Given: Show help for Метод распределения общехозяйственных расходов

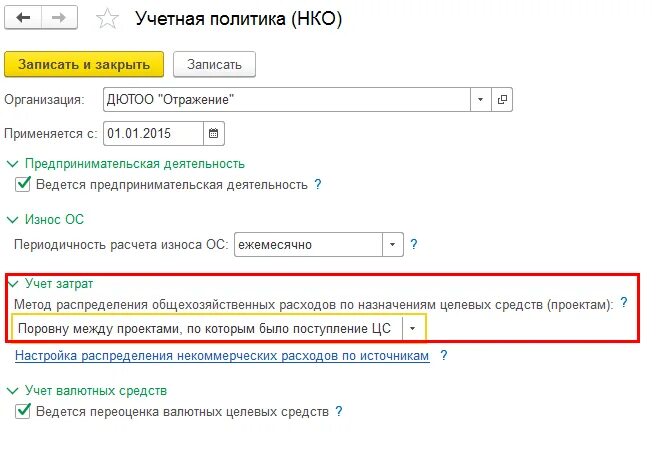Looking at the screenshot, I should [x=624, y=303].
